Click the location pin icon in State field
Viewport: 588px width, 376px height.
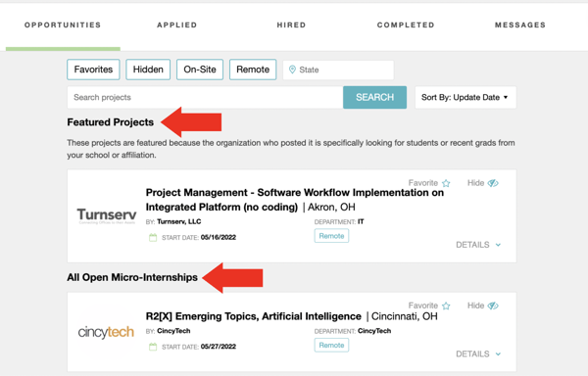(x=292, y=70)
